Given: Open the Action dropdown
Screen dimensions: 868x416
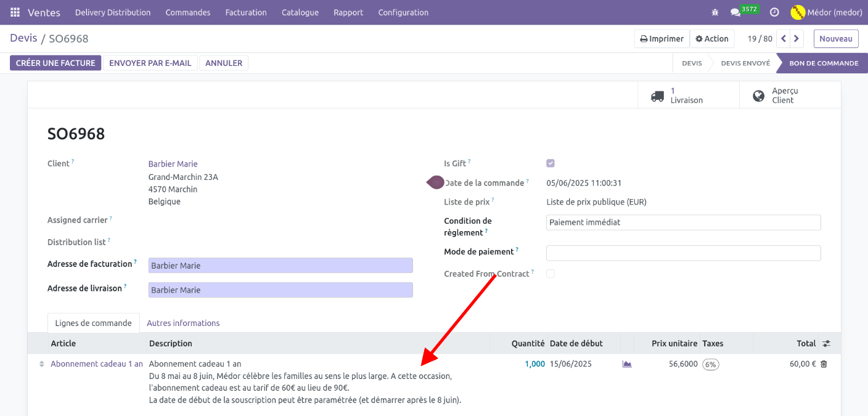Looking at the screenshot, I should point(712,39).
